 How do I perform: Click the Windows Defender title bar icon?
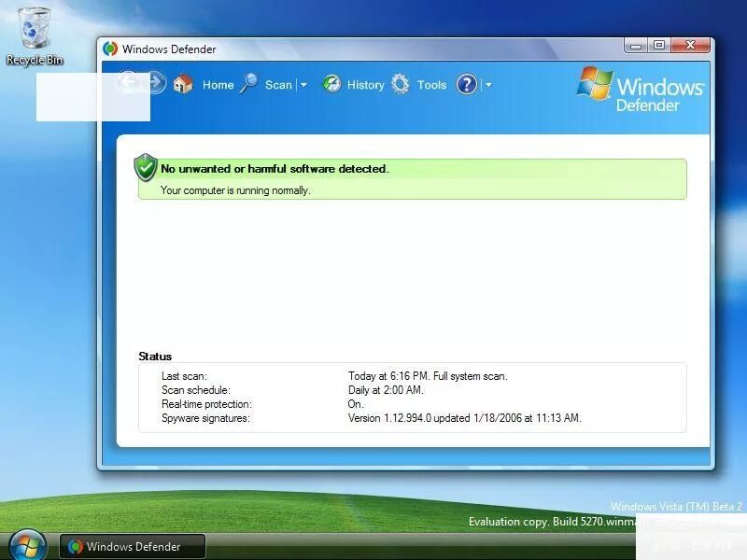tap(110, 49)
